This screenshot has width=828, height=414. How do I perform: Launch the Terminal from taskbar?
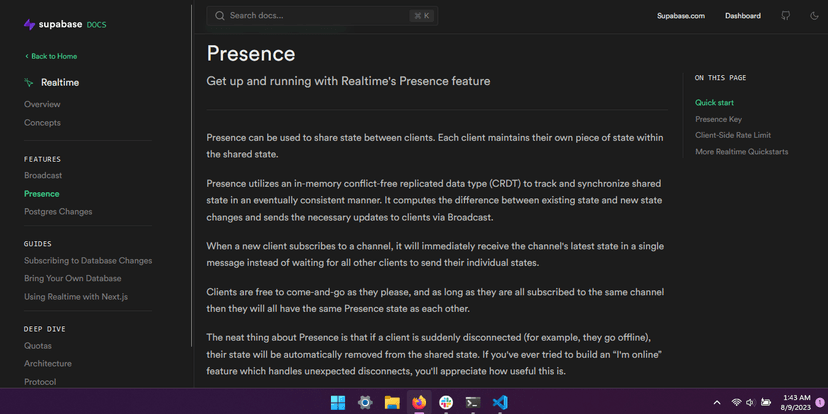coord(473,402)
